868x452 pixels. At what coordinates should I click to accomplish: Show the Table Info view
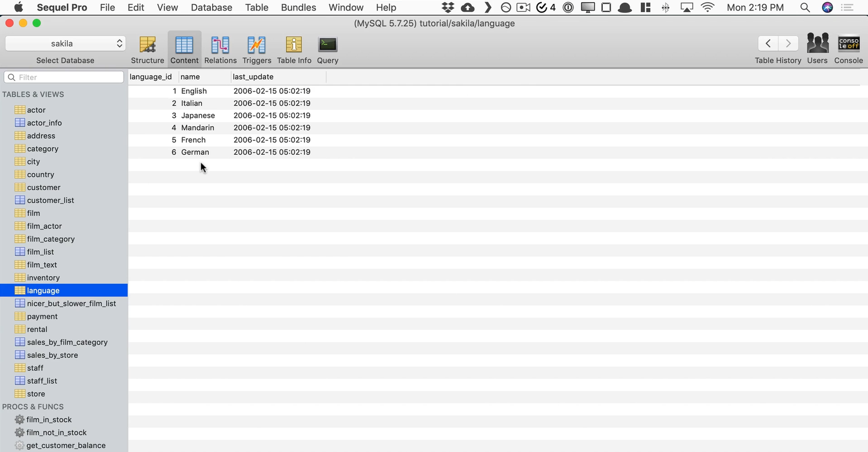coord(294,50)
